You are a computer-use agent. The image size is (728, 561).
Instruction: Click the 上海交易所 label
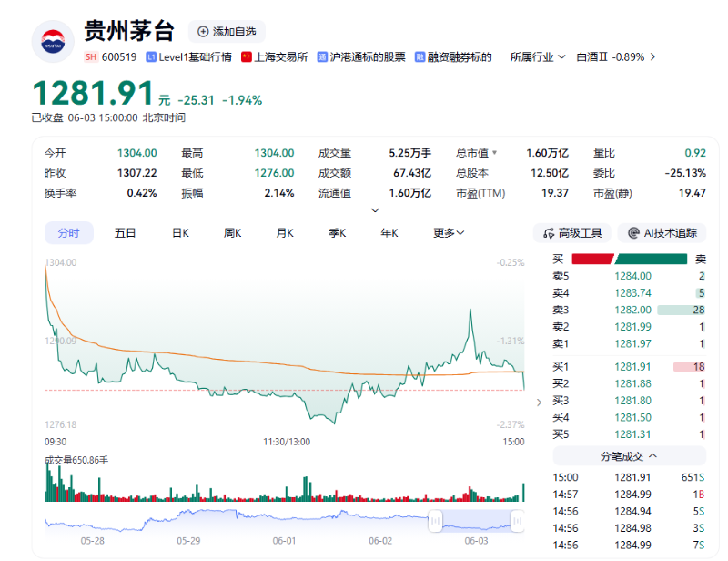point(281,57)
